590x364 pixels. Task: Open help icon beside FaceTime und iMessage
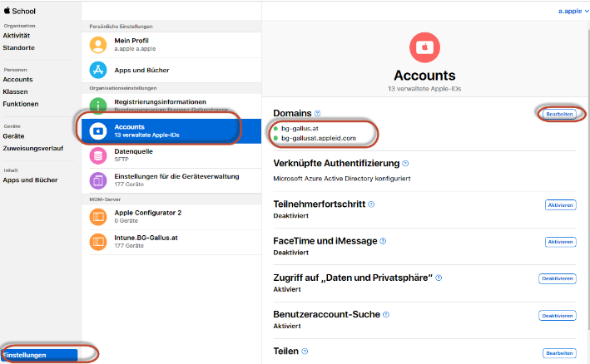[383, 241]
